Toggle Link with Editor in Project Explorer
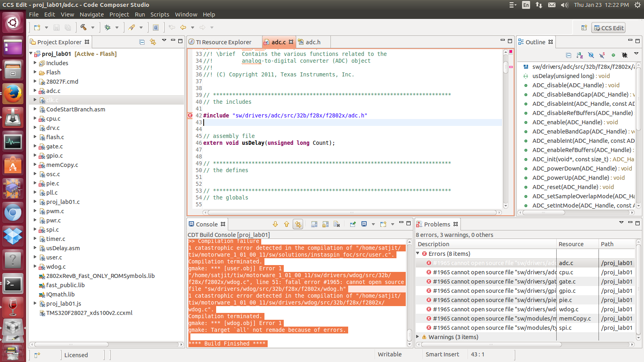Image resolution: width=644 pixels, height=362 pixels. pos(153,42)
